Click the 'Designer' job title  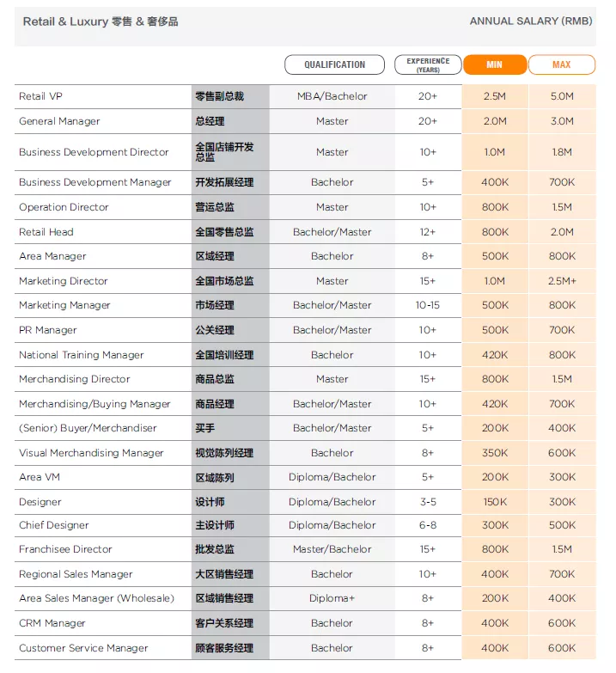(40, 502)
